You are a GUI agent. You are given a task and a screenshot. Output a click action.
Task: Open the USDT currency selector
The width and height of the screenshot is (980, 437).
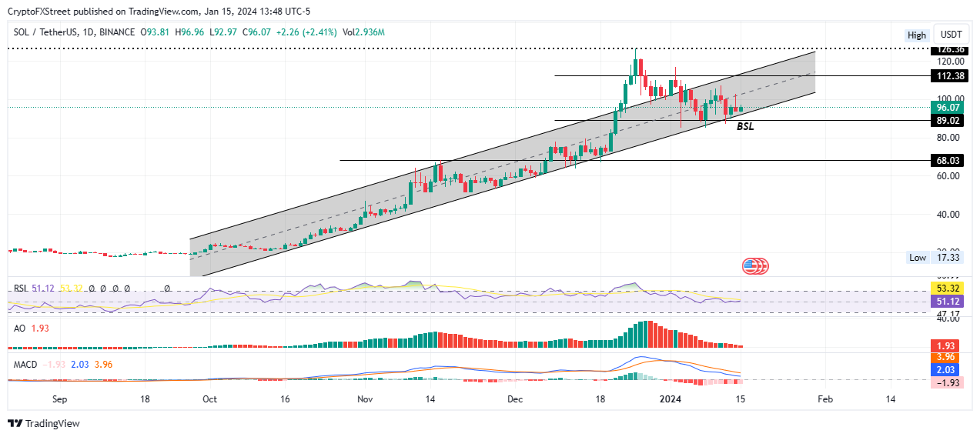[x=952, y=35]
